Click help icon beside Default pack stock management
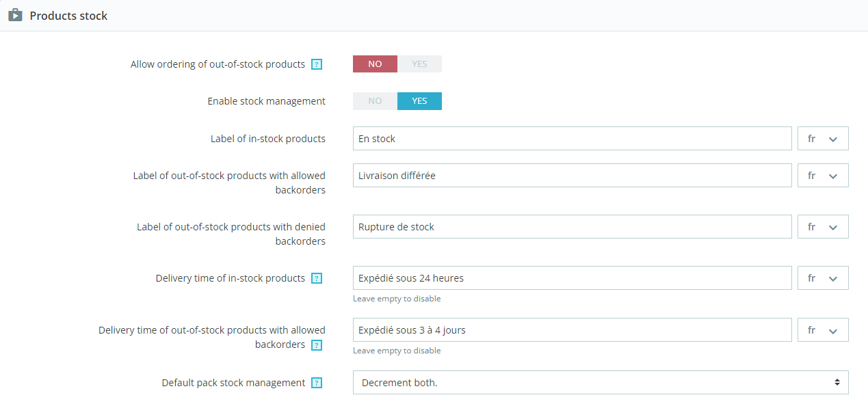This screenshot has height=419, width=868. click(x=316, y=383)
